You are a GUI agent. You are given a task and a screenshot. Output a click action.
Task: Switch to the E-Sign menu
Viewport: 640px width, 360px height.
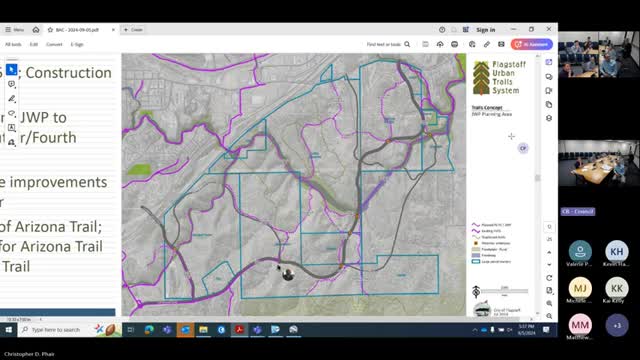tap(77, 44)
